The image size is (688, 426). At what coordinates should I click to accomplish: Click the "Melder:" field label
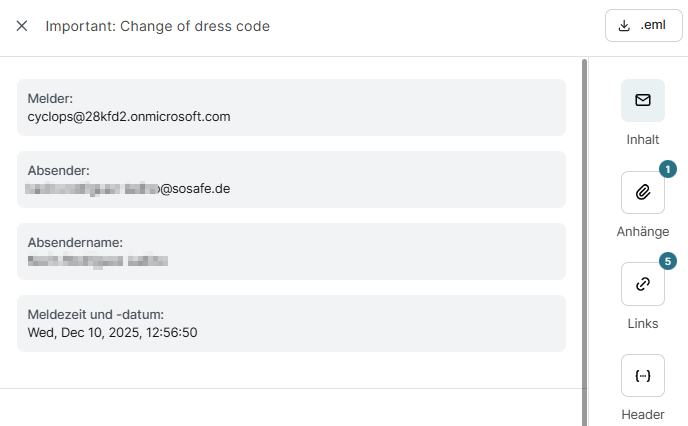coord(51,98)
